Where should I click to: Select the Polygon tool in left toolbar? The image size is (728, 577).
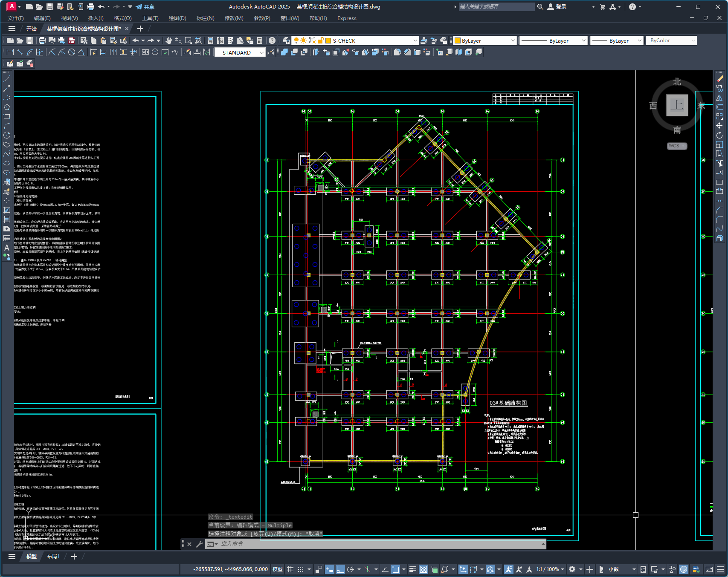click(7, 107)
